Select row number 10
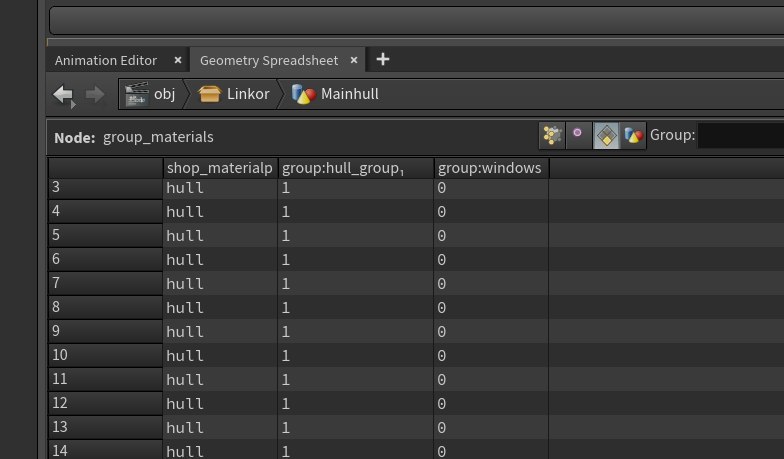This screenshot has width=784, height=459. (106, 356)
